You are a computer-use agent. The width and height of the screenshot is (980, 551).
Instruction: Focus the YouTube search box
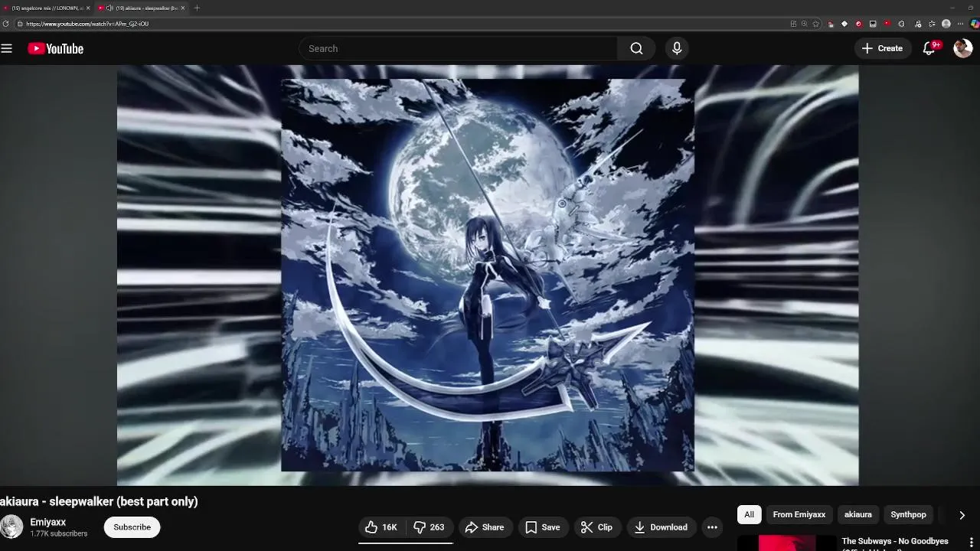click(458, 48)
